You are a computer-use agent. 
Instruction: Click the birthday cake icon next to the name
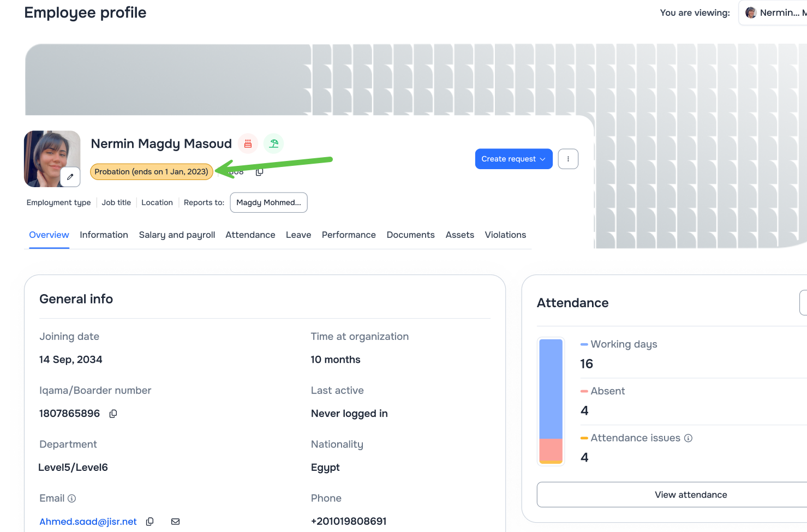[x=248, y=143]
